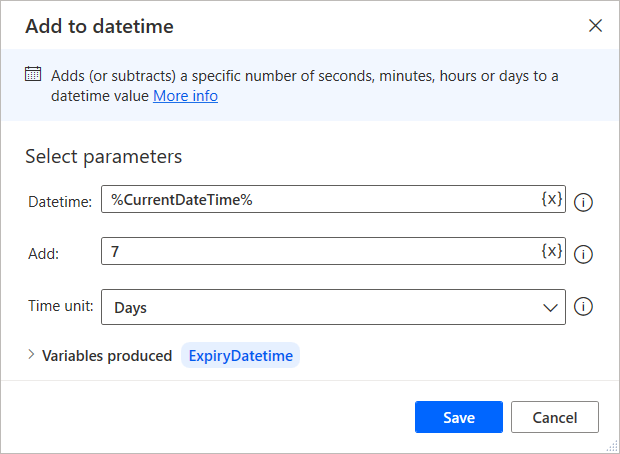Image resolution: width=620 pixels, height=454 pixels.
Task: Open variable picker for the Datetime field
Action: (552, 199)
